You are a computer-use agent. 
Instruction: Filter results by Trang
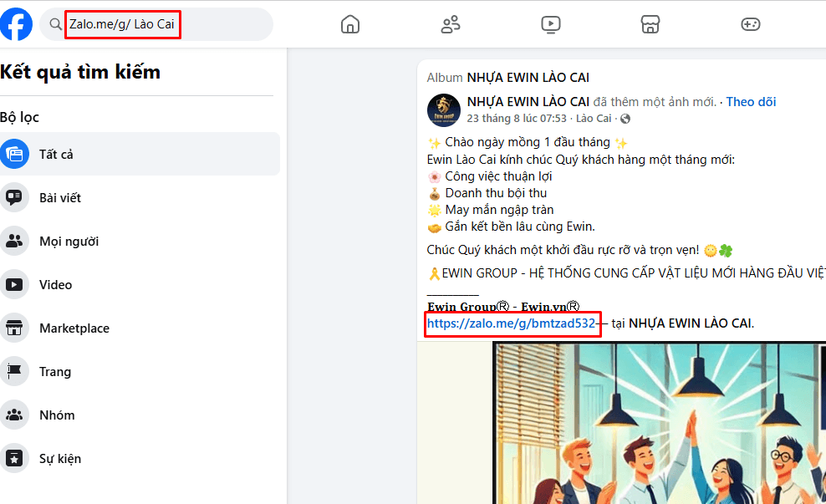[x=54, y=372]
